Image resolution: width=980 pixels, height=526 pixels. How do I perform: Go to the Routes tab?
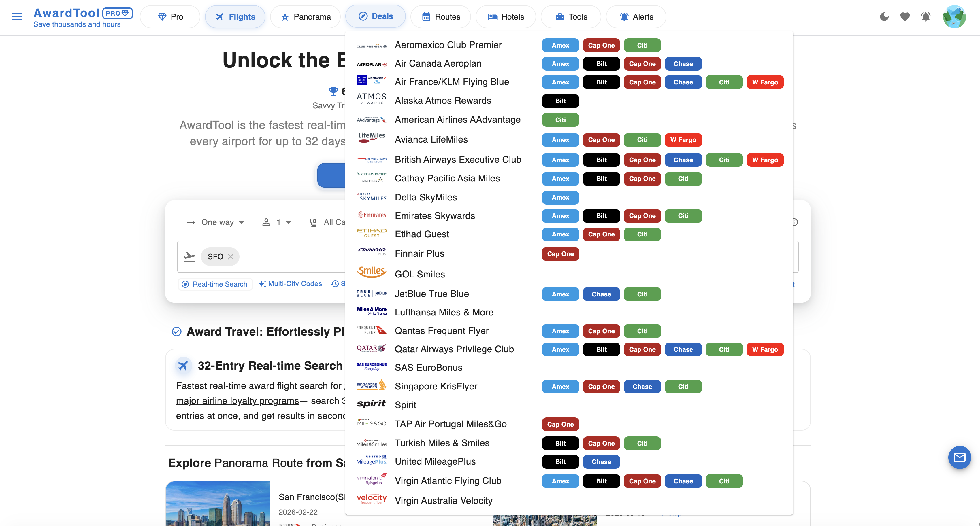(441, 17)
